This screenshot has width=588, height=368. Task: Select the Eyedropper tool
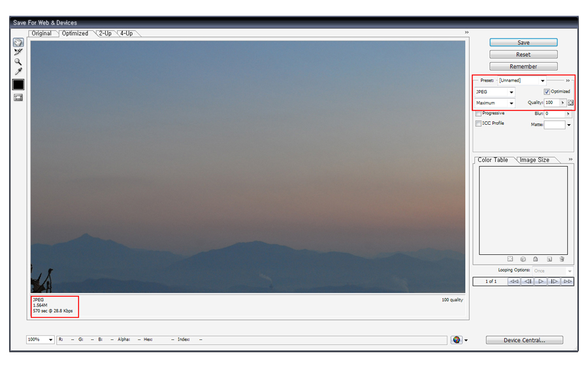(18, 72)
